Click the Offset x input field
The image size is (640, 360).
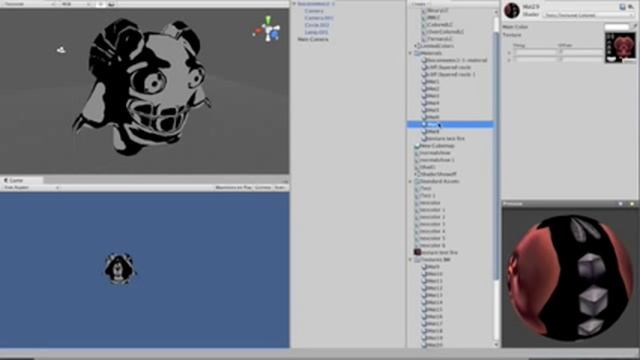coord(580,52)
